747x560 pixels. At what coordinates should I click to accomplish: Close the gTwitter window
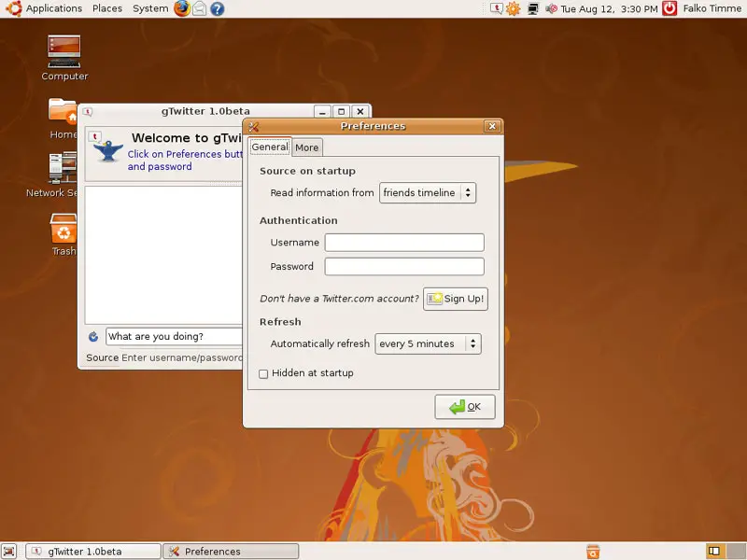360,112
